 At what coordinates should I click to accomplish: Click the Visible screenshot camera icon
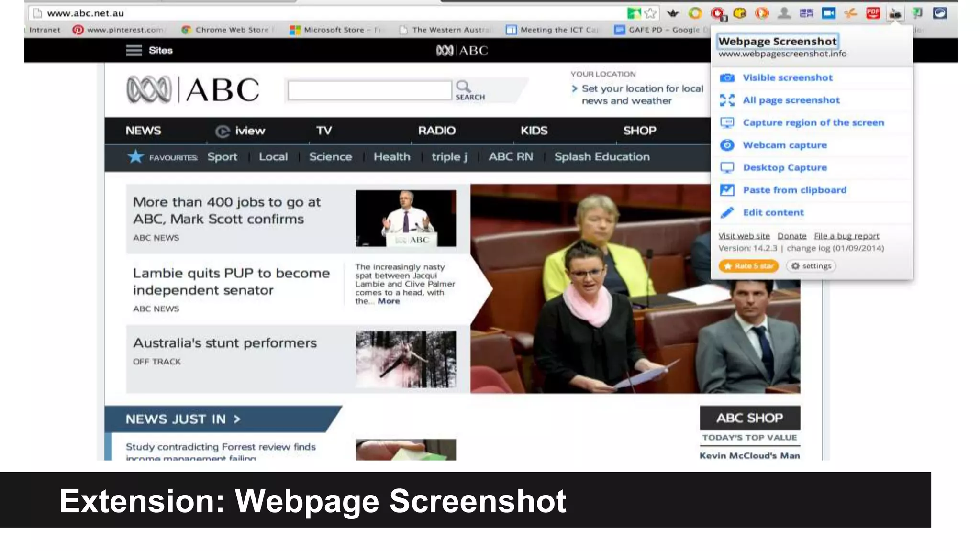point(727,77)
